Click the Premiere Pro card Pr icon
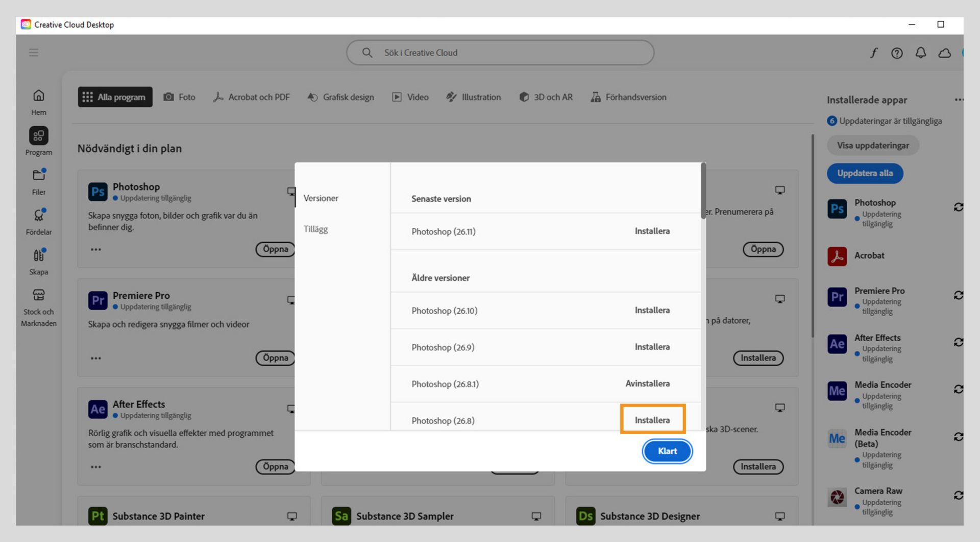 (97, 300)
